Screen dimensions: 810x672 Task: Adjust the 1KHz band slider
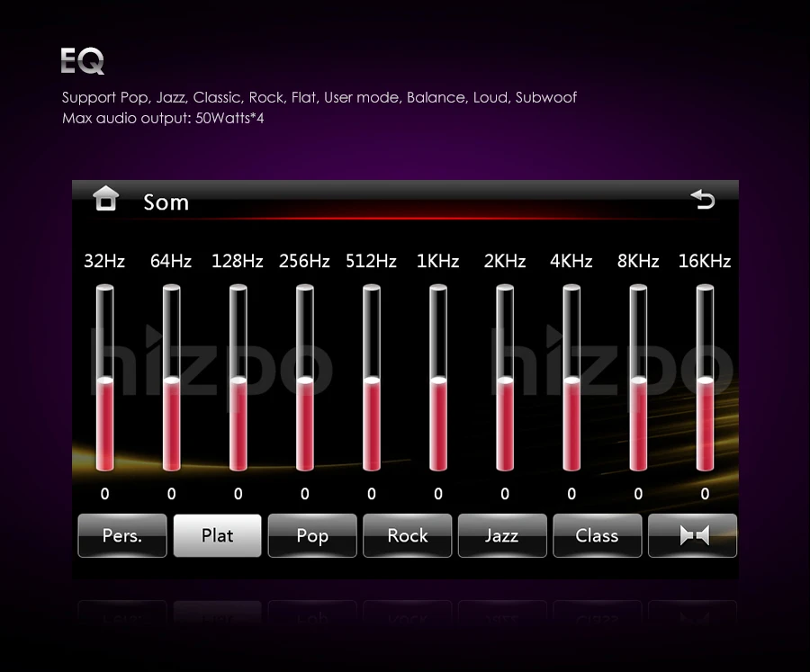438,378
